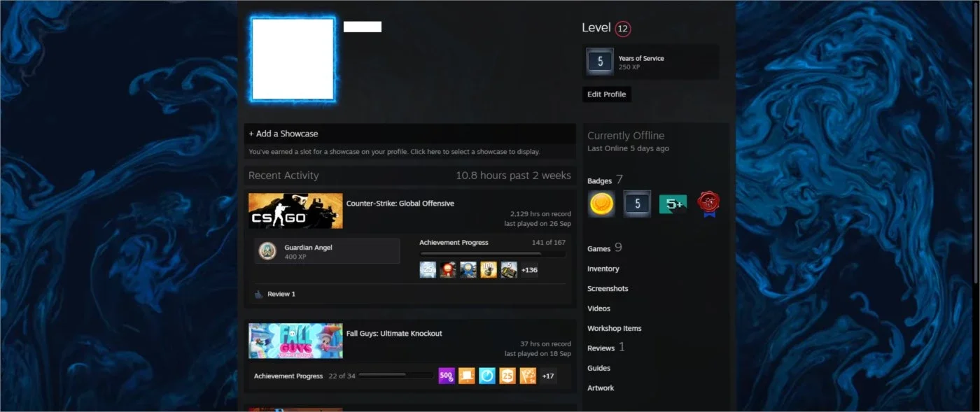Open the Inventory link
The width and height of the screenshot is (980, 412).
coord(603,269)
